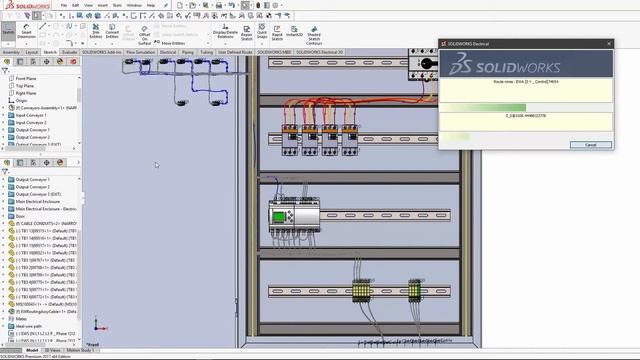This screenshot has width=640, height=360.
Task: Expand the Door folder node
Action: 3,216
